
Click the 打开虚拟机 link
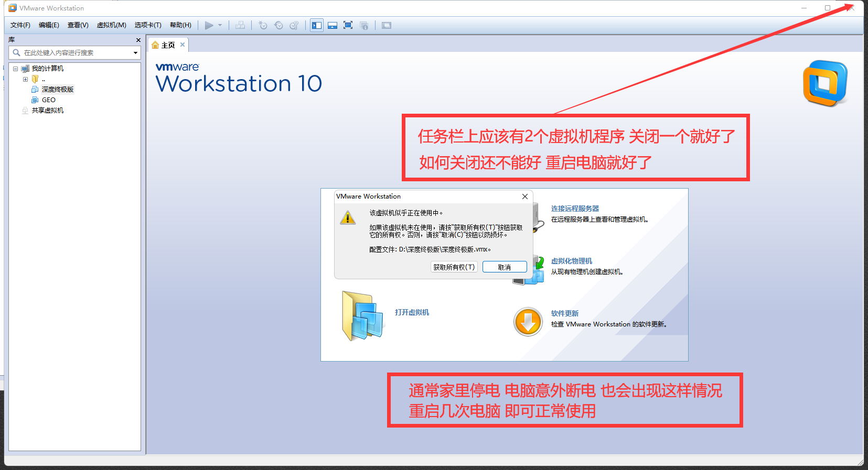pyautogui.click(x=412, y=312)
